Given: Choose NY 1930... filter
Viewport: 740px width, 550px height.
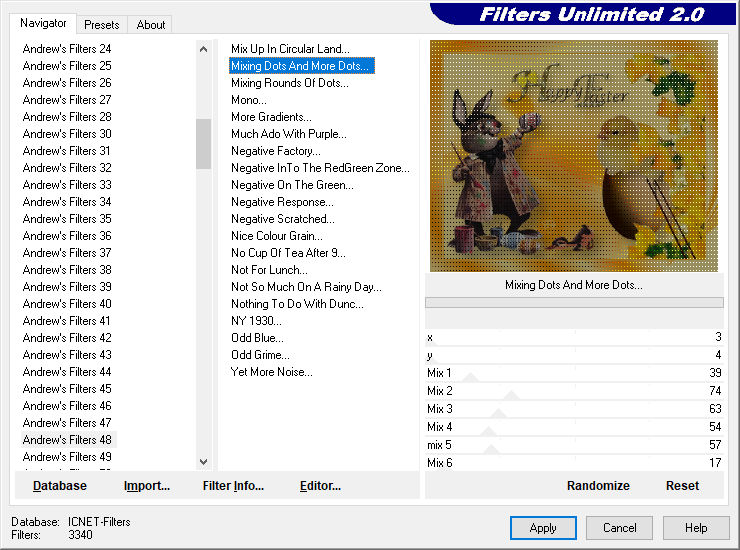Looking at the screenshot, I should click(256, 321).
